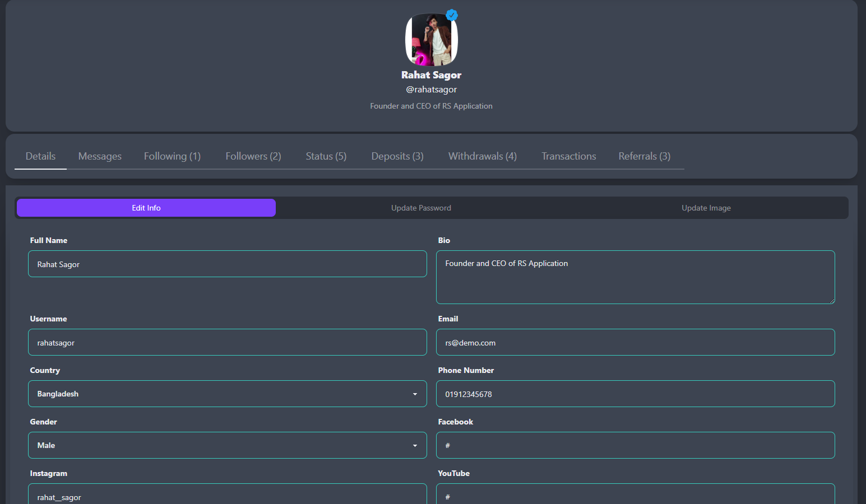Click the blue verified badge icon
The height and width of the screenshot is (504, 866).
point(452,15)
